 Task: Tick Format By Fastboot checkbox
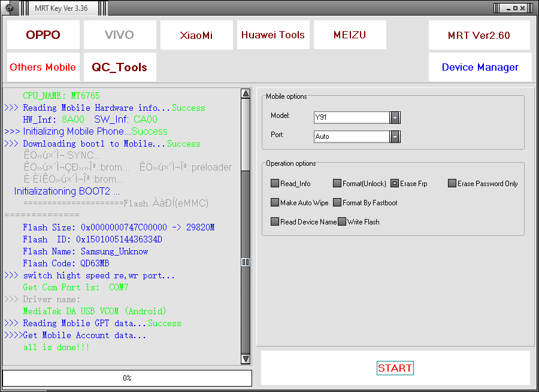point(337,202)
